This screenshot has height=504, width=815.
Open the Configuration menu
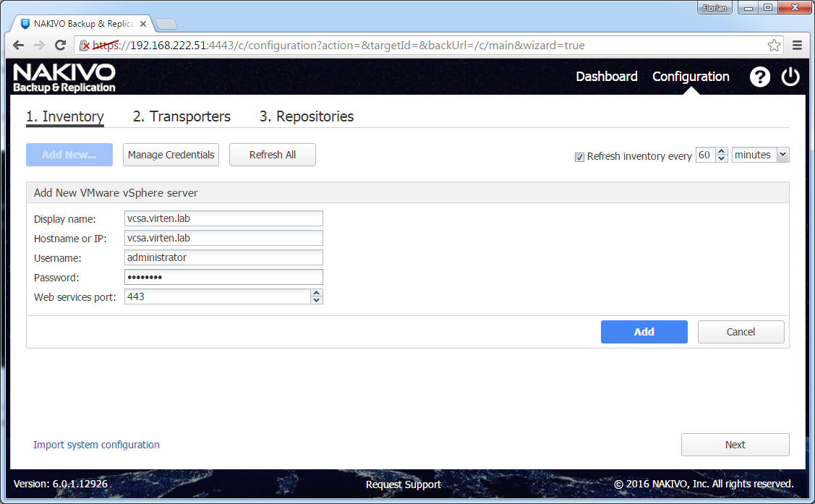click(691, 77)
